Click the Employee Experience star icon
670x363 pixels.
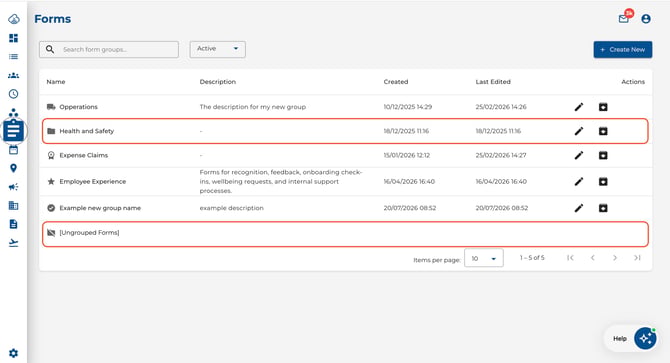click(51, 182)
